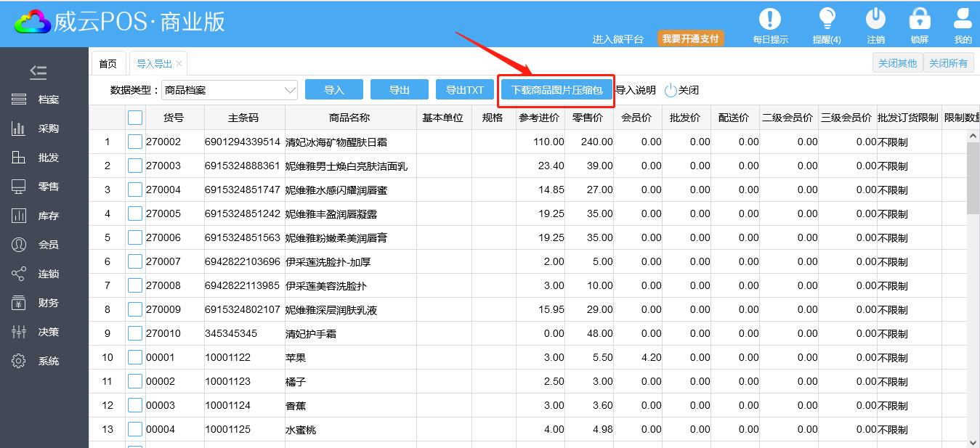Select the checkbox for item 00001
Image resolution: width=980 pixels, height=448 pixels.
tap(135, 357)
